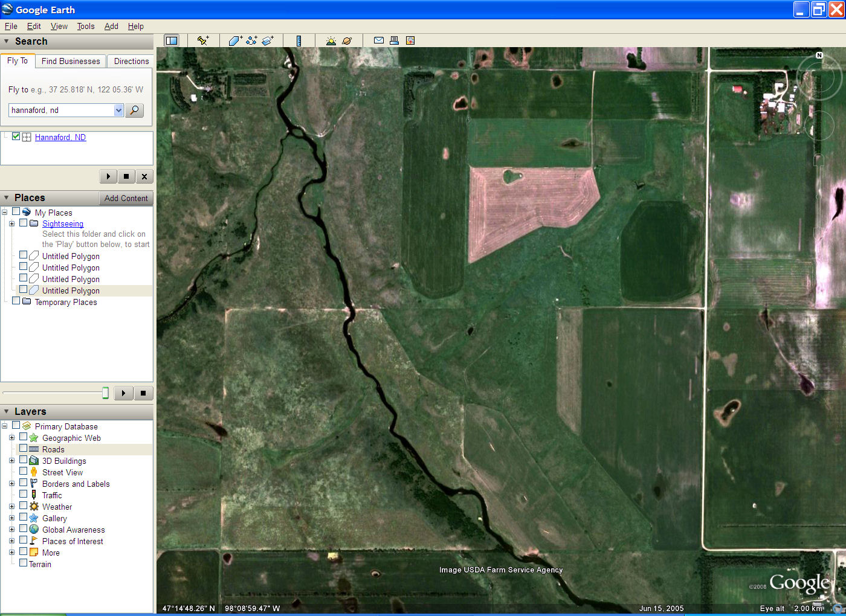Click the search magnifier button
The height and width of the screenshot is (616, 846).
[x=134, y=110]
